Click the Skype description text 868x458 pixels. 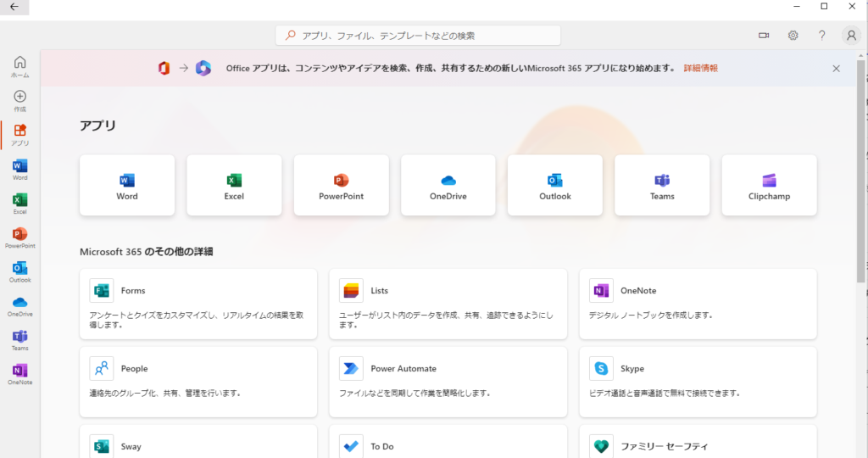[x=665, y=394]
